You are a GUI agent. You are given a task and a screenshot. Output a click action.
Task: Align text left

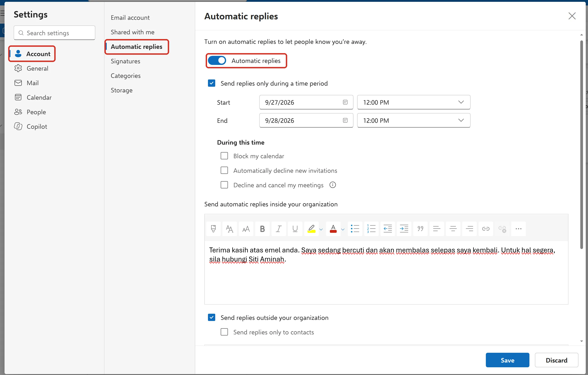437,229
